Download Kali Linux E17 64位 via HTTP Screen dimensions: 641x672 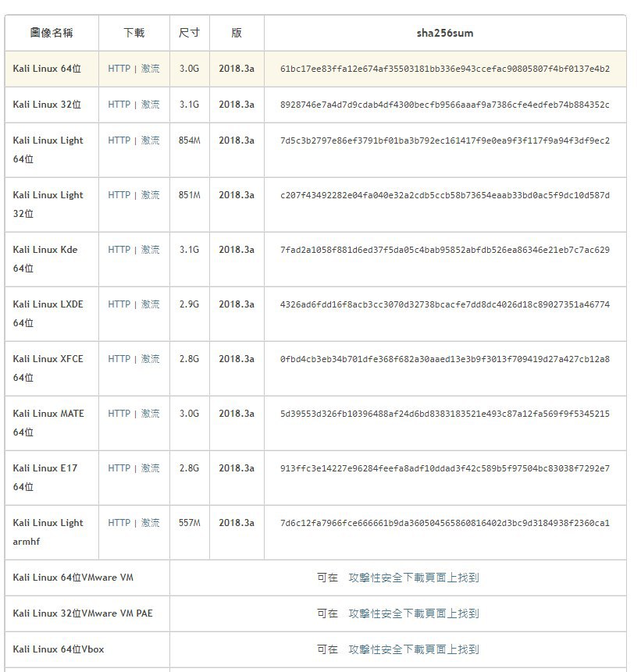coord(119,468)
